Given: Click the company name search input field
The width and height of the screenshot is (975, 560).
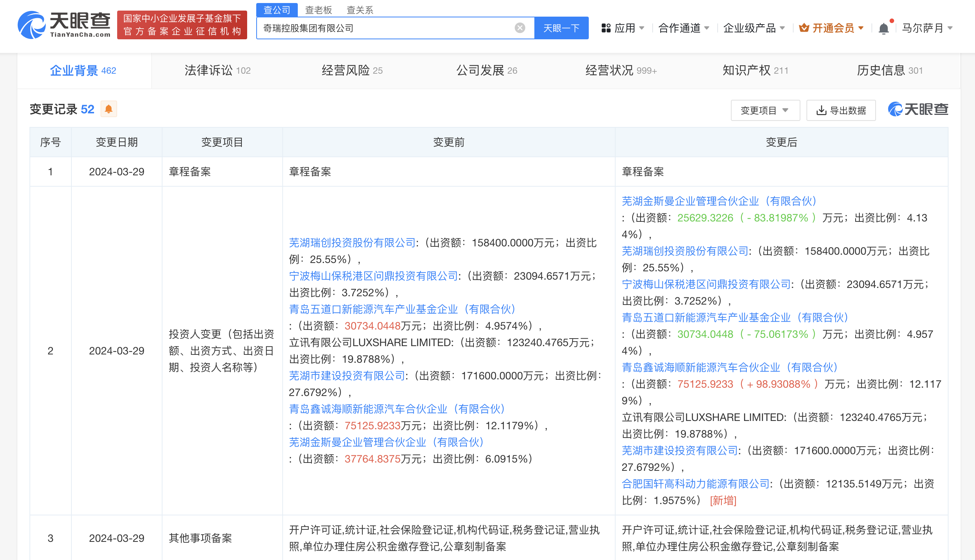Looking at the screenshot, I should pos(385,28).
